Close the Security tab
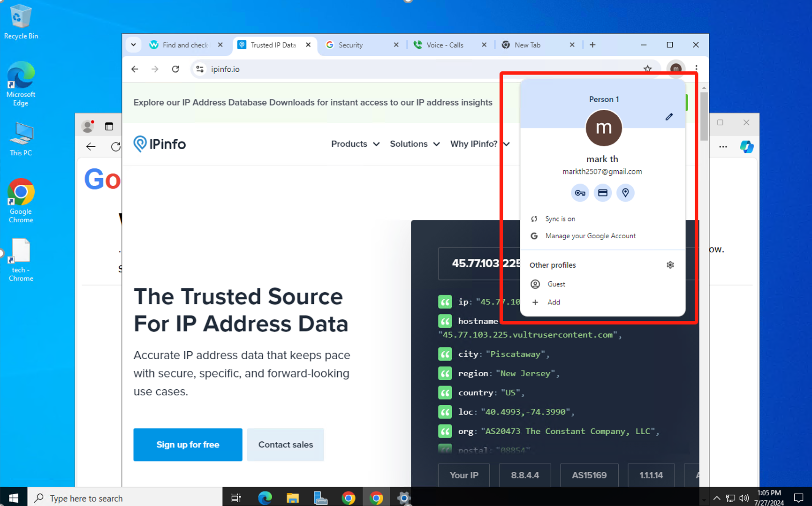Screen dimensions: 812x506 click(396, 45)
